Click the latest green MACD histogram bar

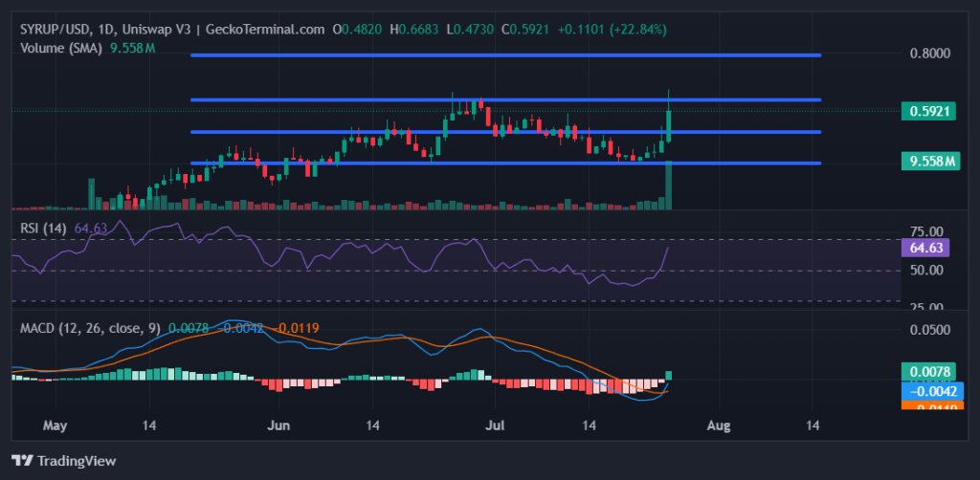coord(669,375)
